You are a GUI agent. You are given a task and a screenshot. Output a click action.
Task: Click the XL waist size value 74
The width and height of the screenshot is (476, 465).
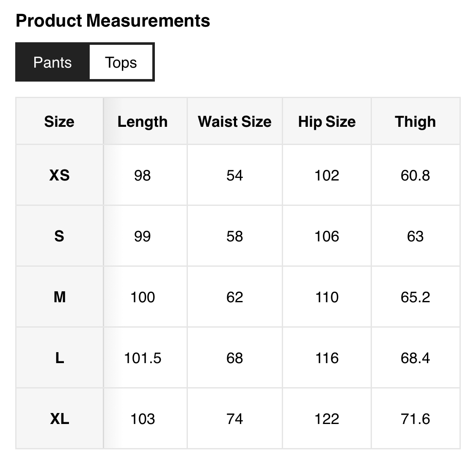tap(234, 419)
